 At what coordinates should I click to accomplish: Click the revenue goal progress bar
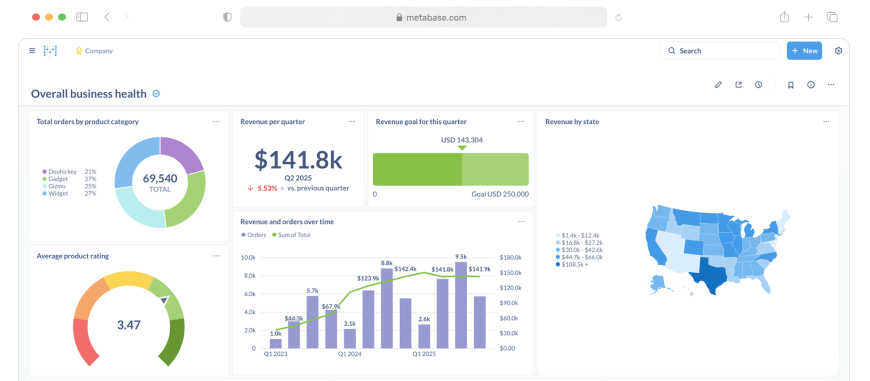coord(451,169)
